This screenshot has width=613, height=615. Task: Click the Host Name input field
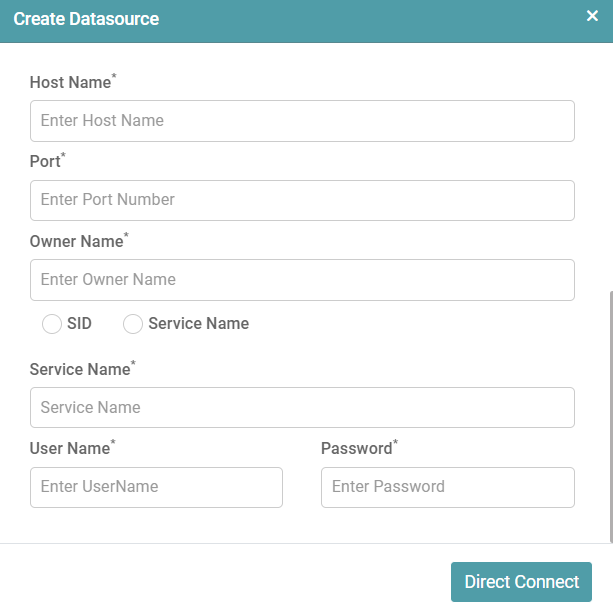[x=302, y=120]
